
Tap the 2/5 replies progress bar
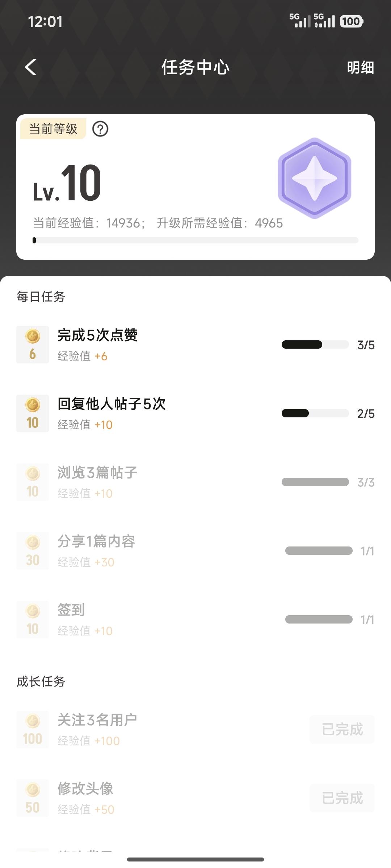[315, 413]
